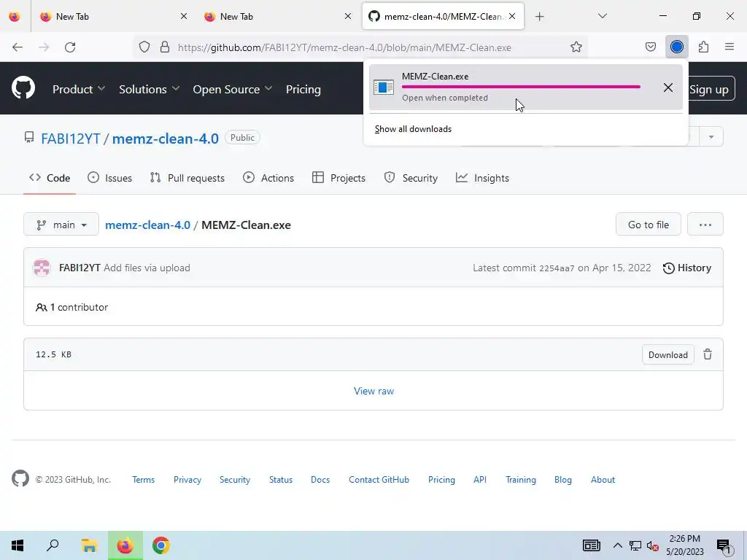
Task: Toggle the Downloads toolbar button
Action: click(676, 47)
